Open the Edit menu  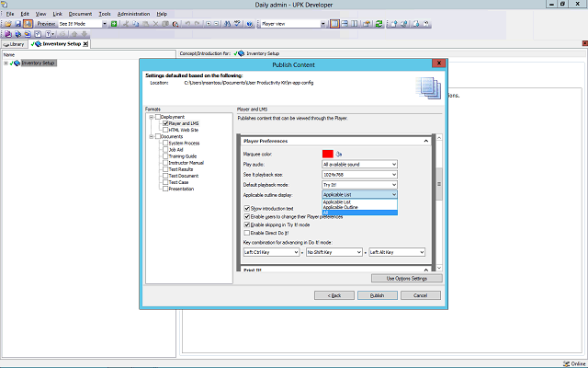click(25, 14)
